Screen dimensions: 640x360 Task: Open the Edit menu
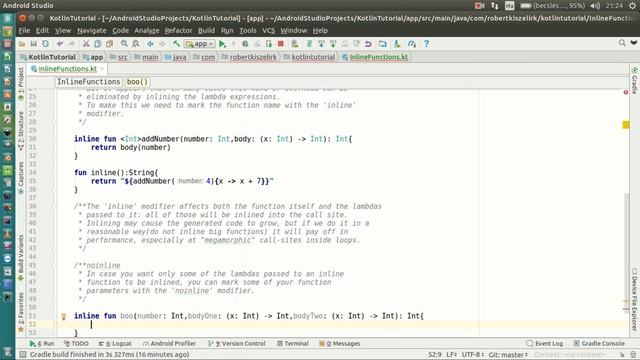(x=42, y=31)
